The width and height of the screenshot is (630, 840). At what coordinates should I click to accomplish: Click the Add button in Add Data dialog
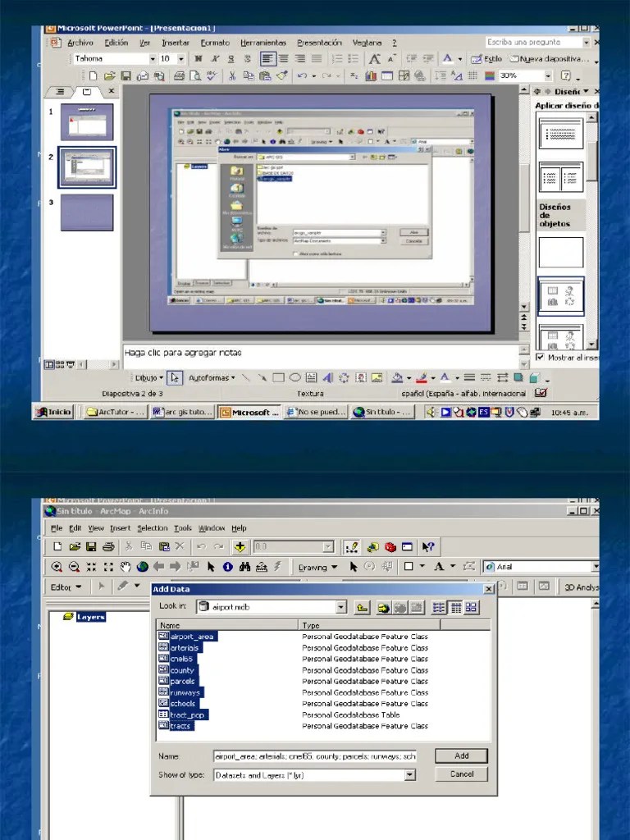(x=461, y=756)
